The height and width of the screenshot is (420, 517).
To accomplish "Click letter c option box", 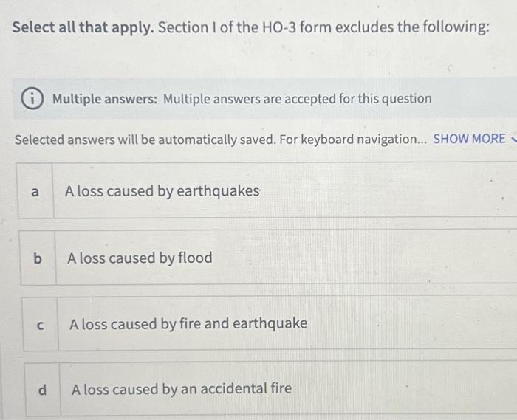I will coord(40,325).
